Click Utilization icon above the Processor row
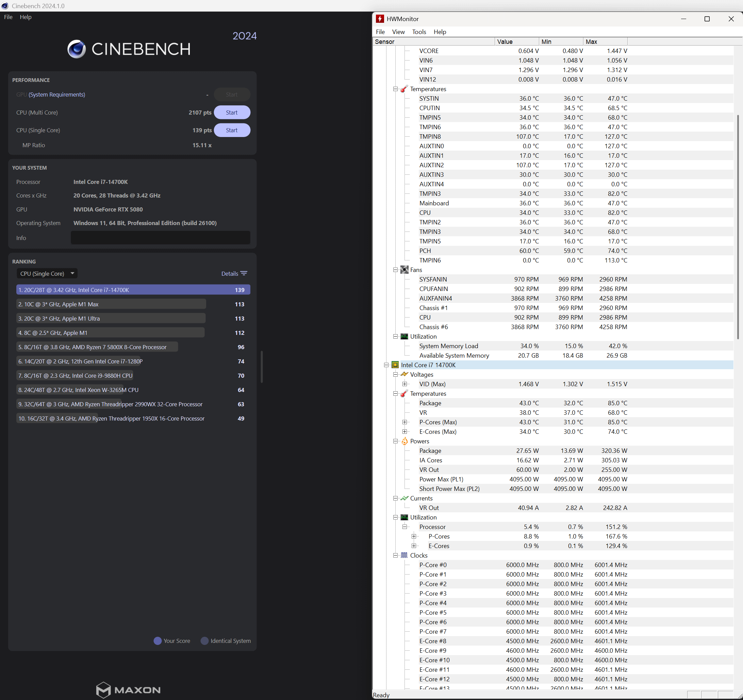The height and width of the screenshot is (700, 743). pyautogui.click(x=404, y=517)
